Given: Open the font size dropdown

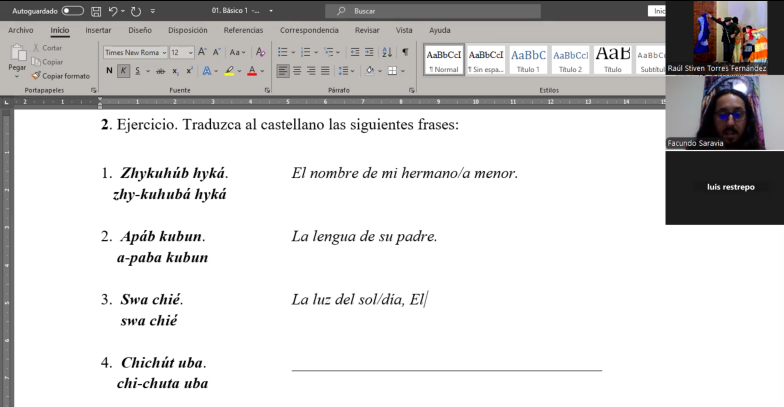Looking at the screenshot, I should 190,52.
